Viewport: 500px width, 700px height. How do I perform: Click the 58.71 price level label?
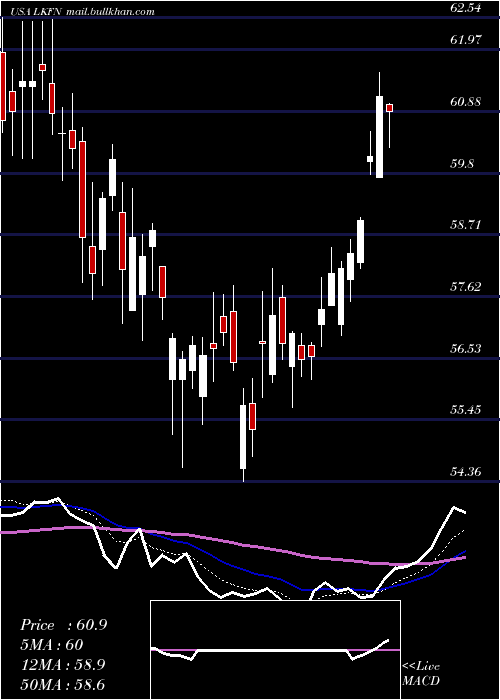click(x=466, y=225)
